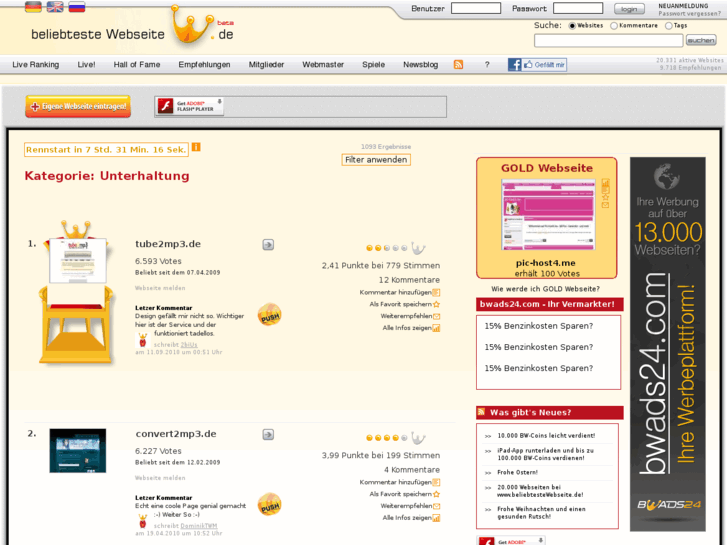
Task: Open Spiele menu item
Action: (x=374, y=64)
